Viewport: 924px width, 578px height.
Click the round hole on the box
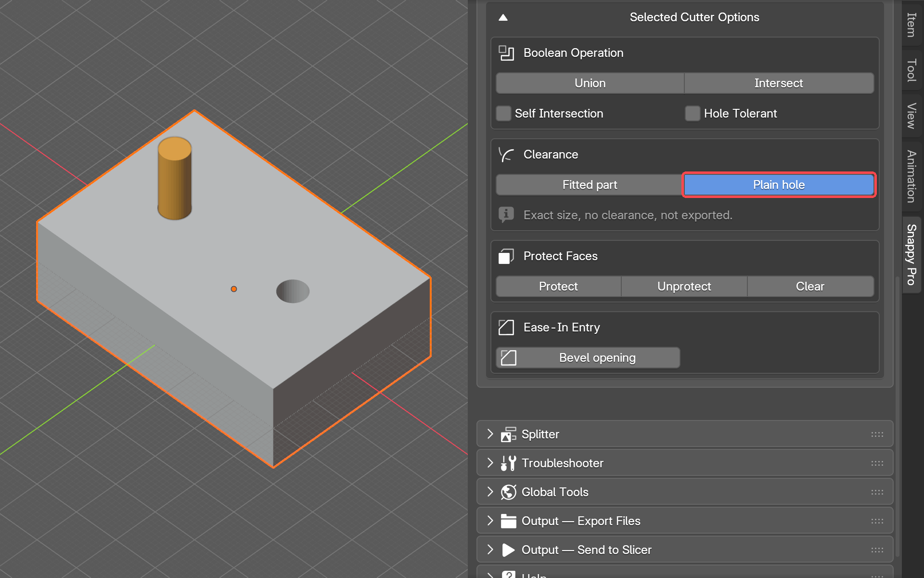click(293, 291)
